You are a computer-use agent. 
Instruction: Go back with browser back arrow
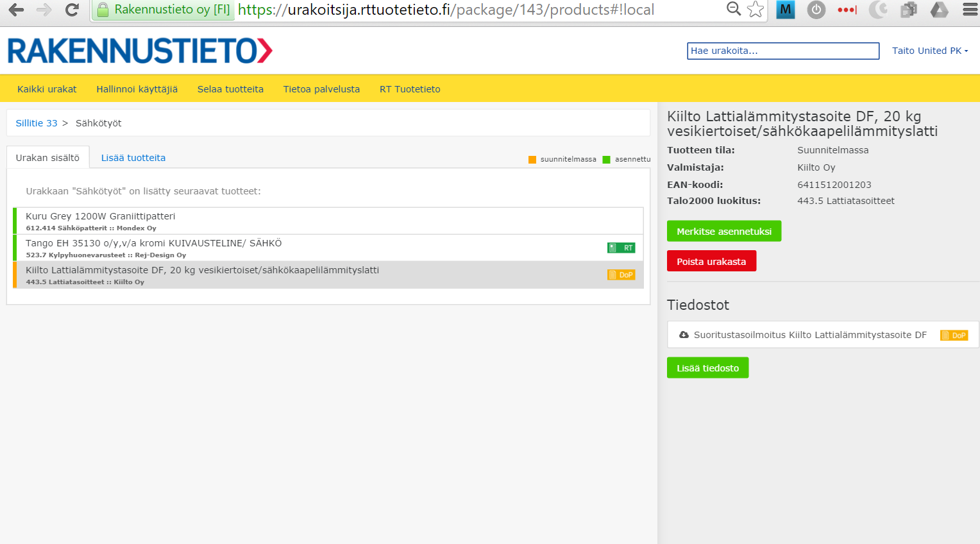(16, 10)
